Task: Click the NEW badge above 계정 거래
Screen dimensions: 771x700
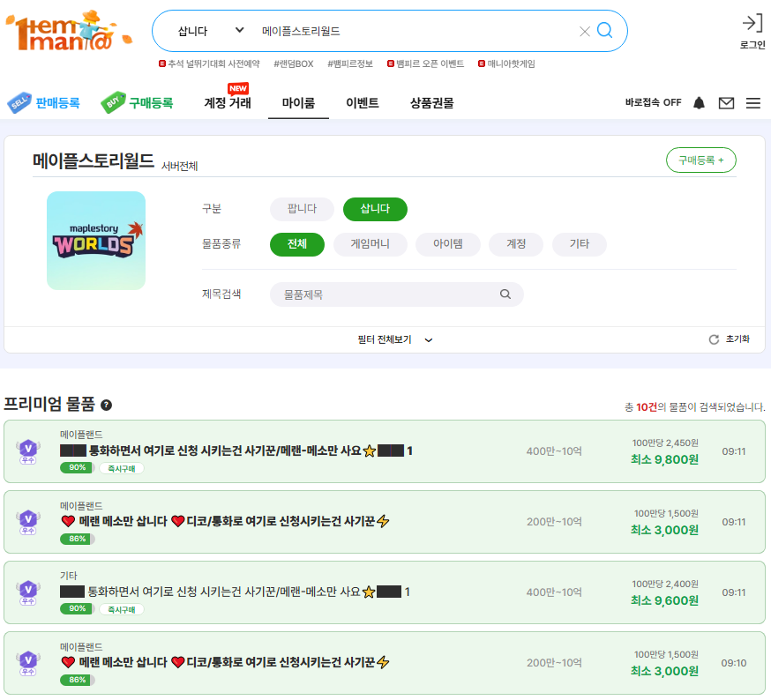Action: point(238,88)
